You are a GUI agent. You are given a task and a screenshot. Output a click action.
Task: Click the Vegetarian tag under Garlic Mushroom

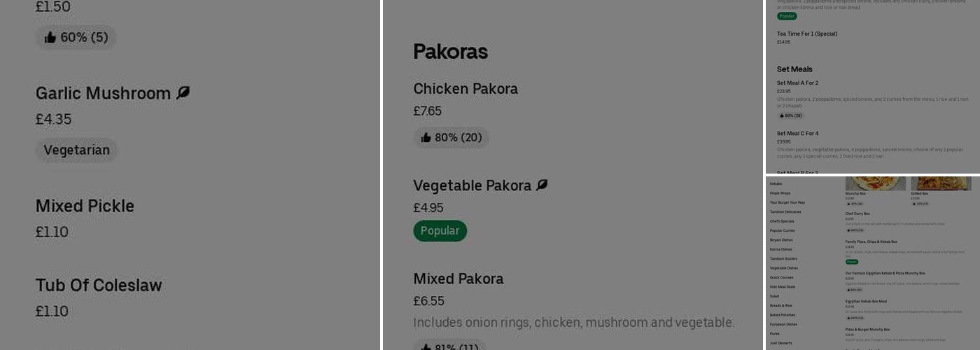coord(76,150)
